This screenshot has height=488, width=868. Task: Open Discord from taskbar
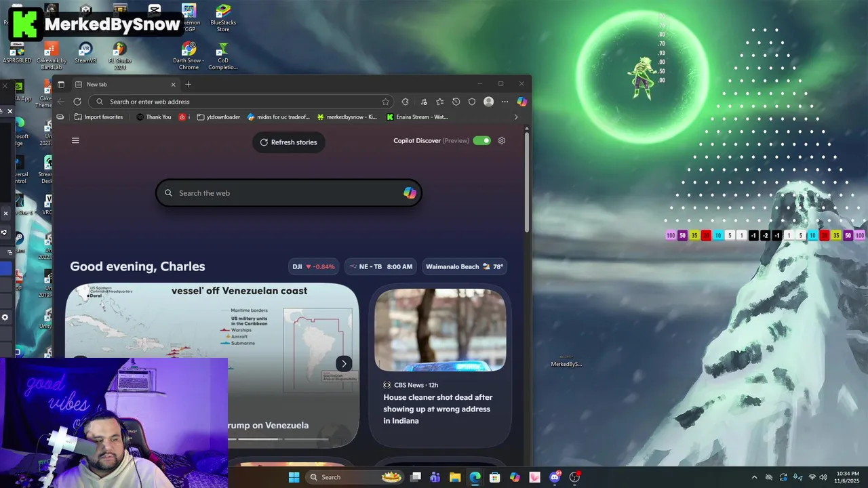click(x=555, y=477)
